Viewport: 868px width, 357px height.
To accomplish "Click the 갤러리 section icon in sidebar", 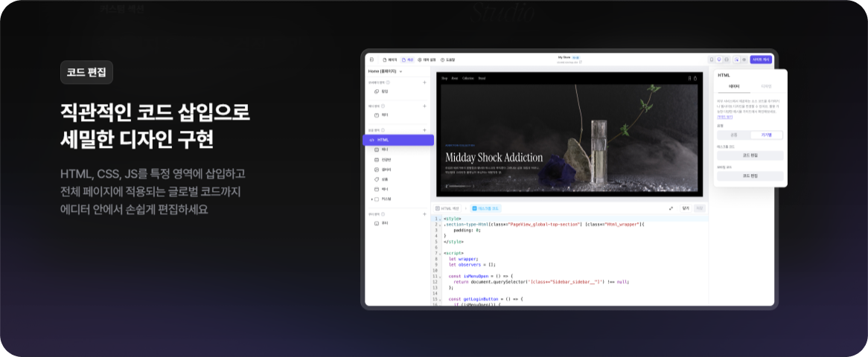I will pyautogui.click(x=377, y=170).
